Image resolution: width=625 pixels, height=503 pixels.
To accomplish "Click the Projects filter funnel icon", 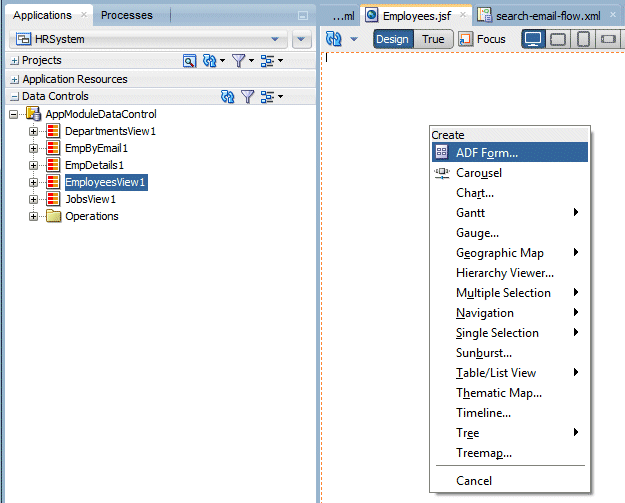I will (x=238, y=61).
